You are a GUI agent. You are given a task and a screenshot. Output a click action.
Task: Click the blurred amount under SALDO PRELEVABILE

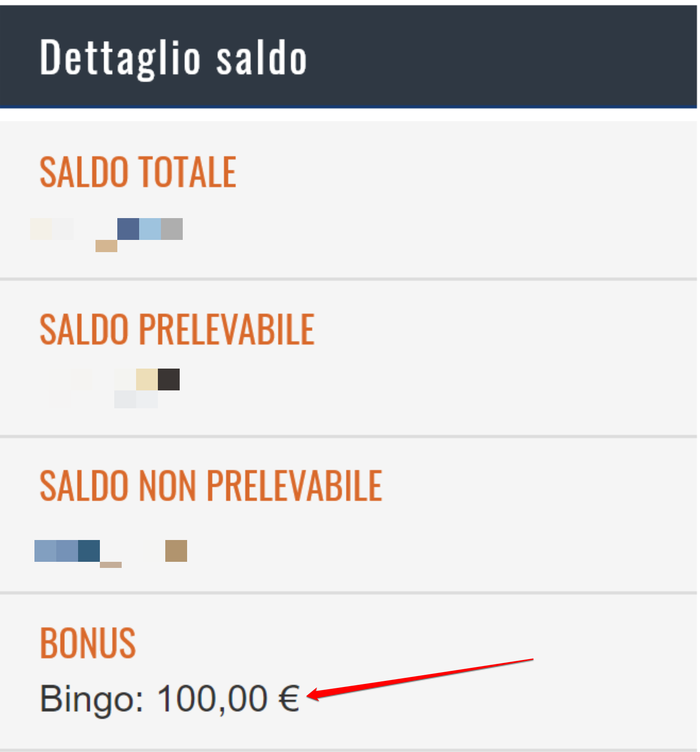click(x=114, y=388)
